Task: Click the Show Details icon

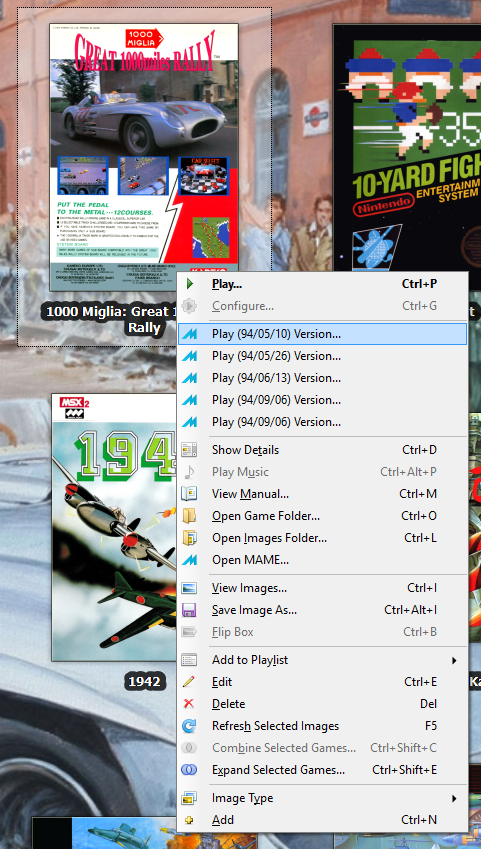Action: 189,450
